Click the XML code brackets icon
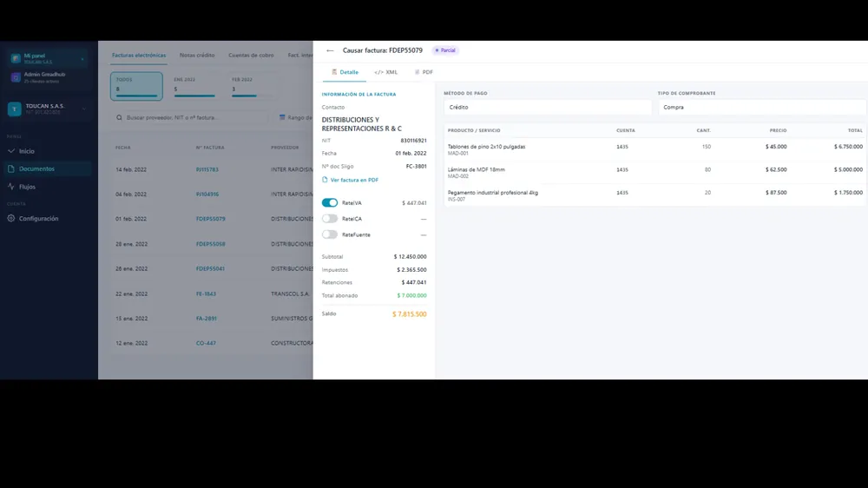Screen dimensions: 868x488 click(x=378, y=73)
